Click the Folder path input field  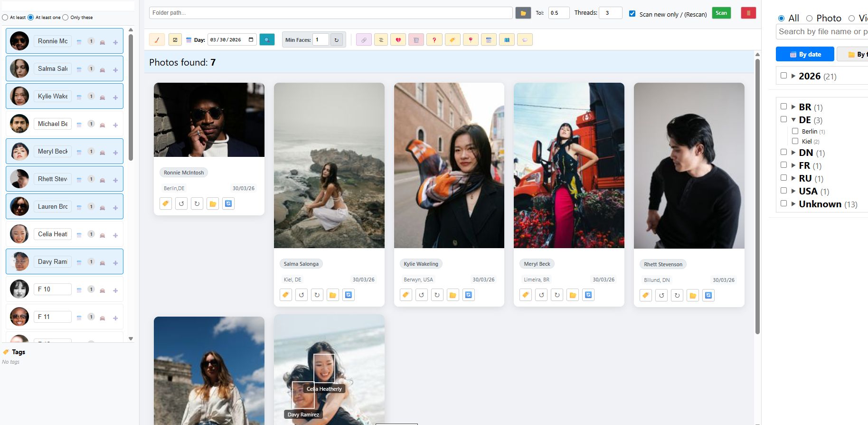(x=330, y=13)
